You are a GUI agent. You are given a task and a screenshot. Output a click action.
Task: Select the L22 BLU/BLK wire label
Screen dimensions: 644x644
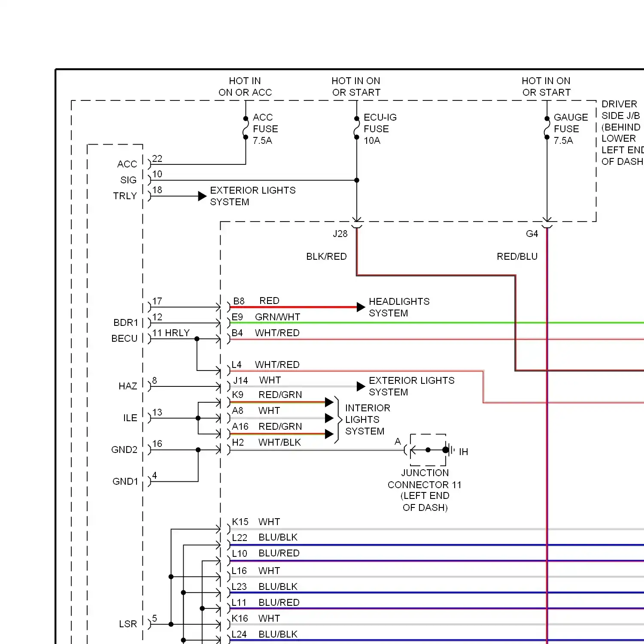(x=264, y=538)
